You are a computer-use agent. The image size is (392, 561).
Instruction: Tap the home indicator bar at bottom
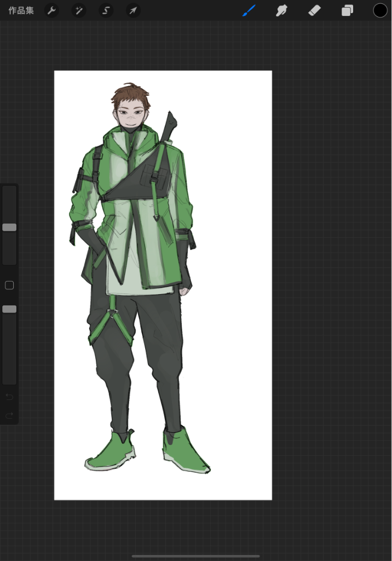click(x=195, y=556)
